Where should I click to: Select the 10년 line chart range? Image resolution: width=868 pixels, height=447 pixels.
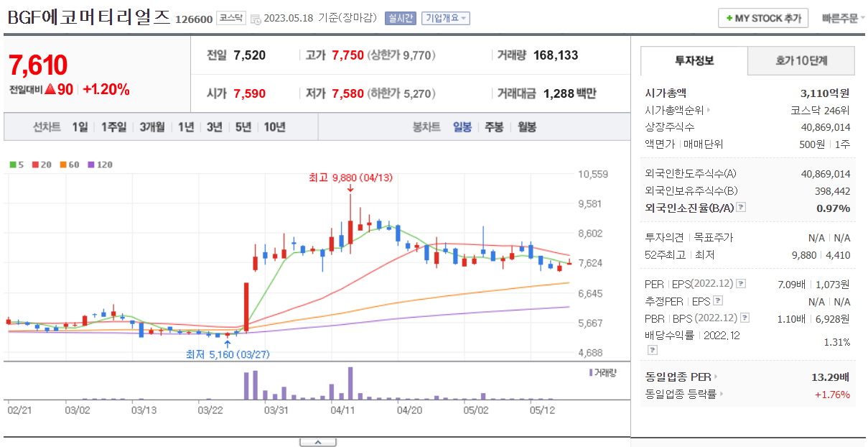274,127
